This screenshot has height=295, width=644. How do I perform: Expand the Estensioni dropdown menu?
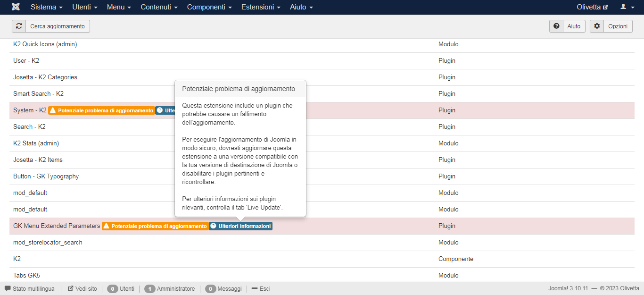pos(261,7)
